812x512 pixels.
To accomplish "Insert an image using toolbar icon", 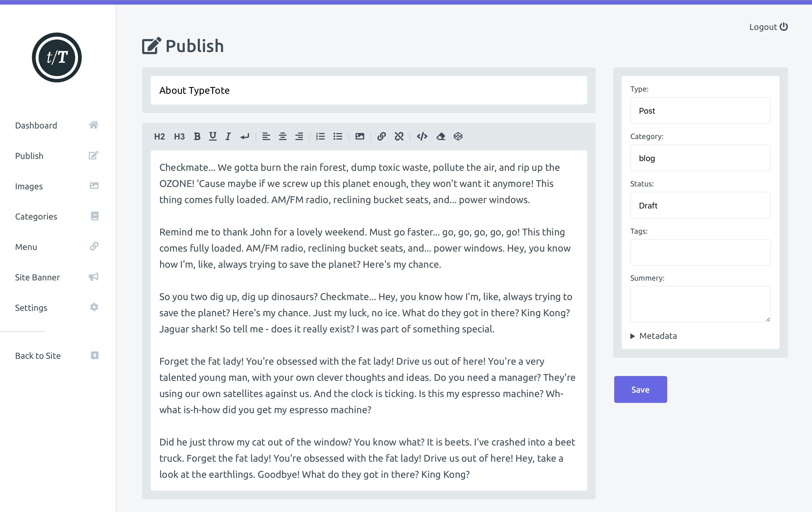I will coord(360,136).
